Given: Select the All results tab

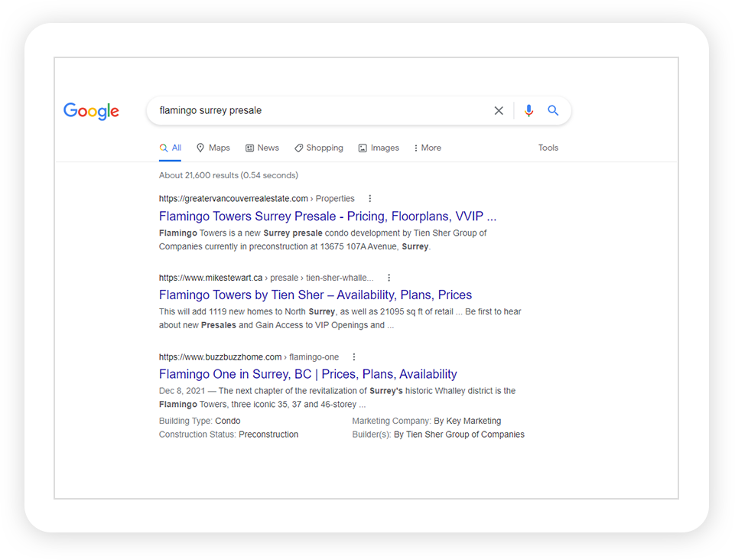Looking at the screenshot, I should (170, 148).
